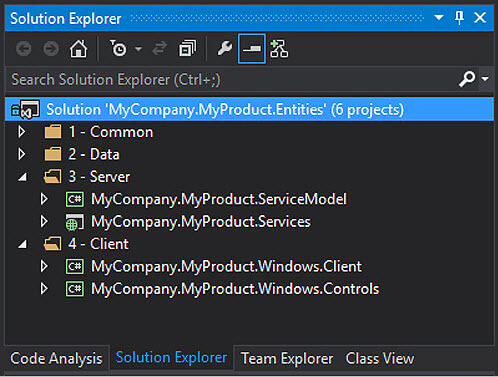Click the magnifier search icon

(467, 79)
